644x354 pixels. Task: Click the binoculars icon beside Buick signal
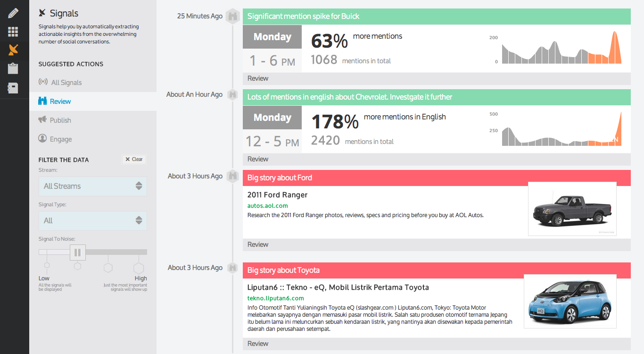pyautogui.click(x=232, y=16)
